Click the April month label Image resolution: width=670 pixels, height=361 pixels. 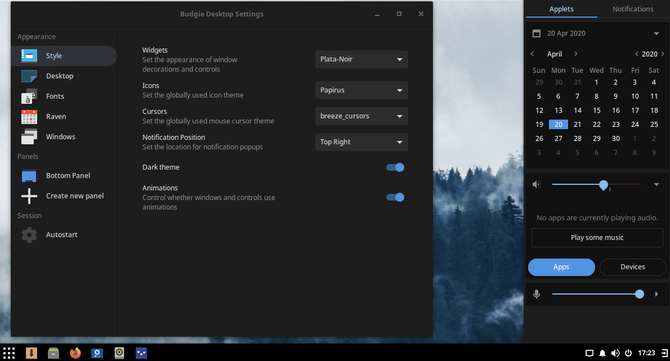(x=554, y=54)
